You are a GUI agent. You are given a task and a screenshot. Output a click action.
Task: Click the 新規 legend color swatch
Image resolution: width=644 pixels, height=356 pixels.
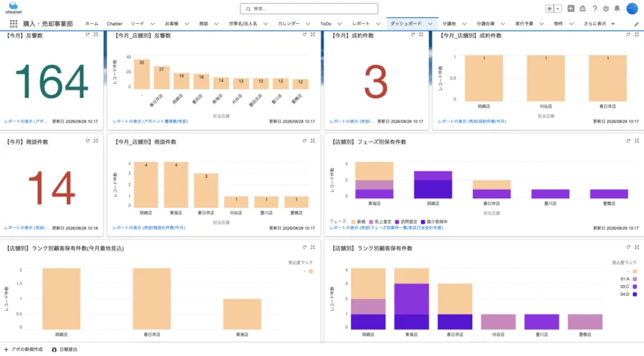(353, 221)
